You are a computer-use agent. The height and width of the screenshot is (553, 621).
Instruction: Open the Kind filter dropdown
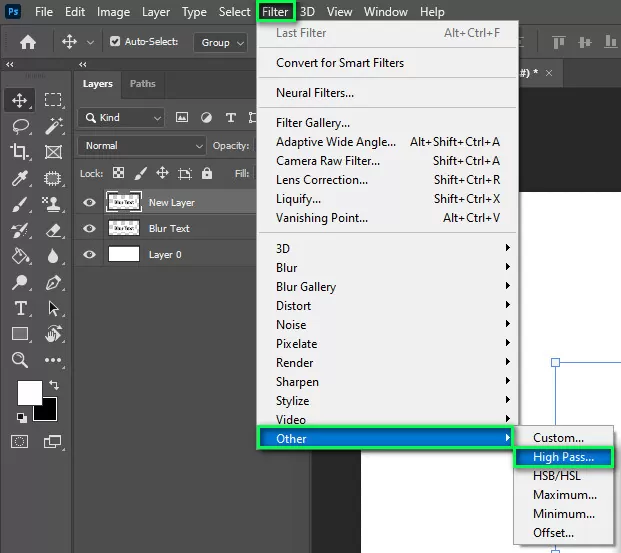[x=121, y=118]
